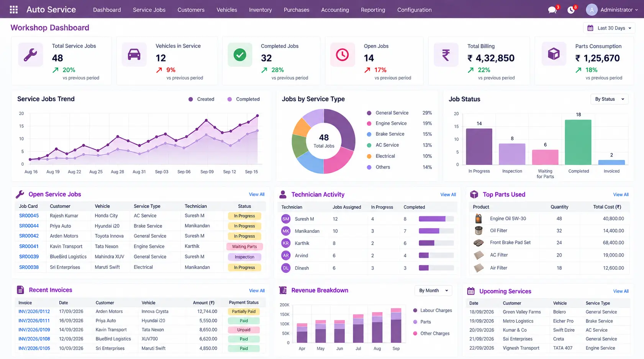
Task: Click the SM avatar for Suresh M
Action: coord(286,219)
